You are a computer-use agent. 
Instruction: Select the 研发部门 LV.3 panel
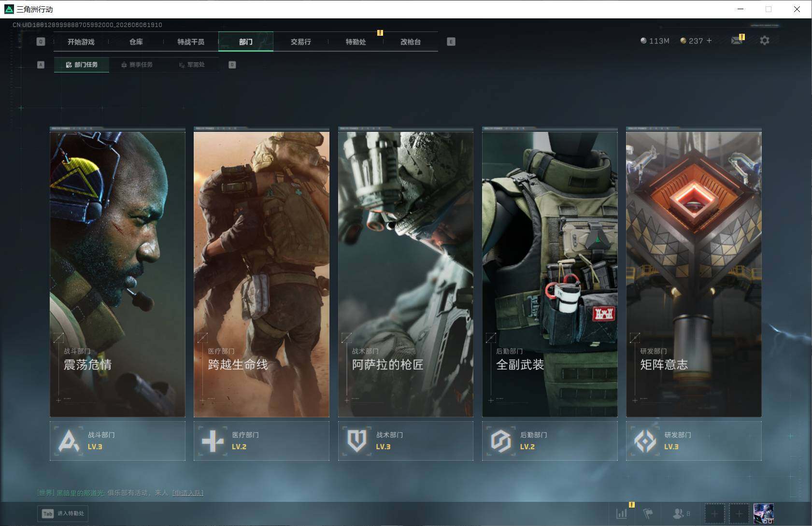pyautogui.click(x=694, y=441)
